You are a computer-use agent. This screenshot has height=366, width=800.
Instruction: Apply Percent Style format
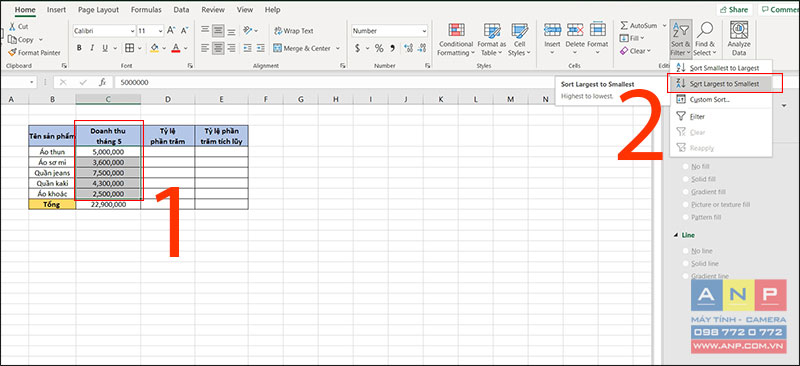(379, 48)
